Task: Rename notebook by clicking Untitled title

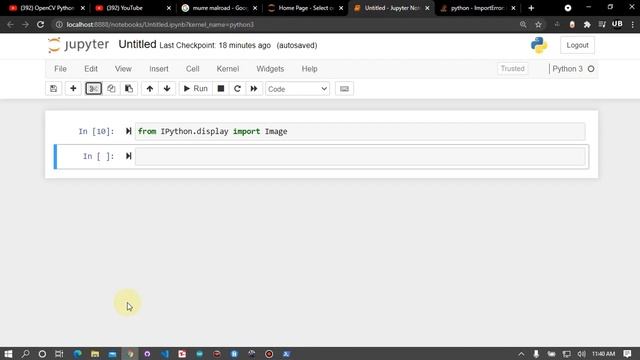Action: 137,44
